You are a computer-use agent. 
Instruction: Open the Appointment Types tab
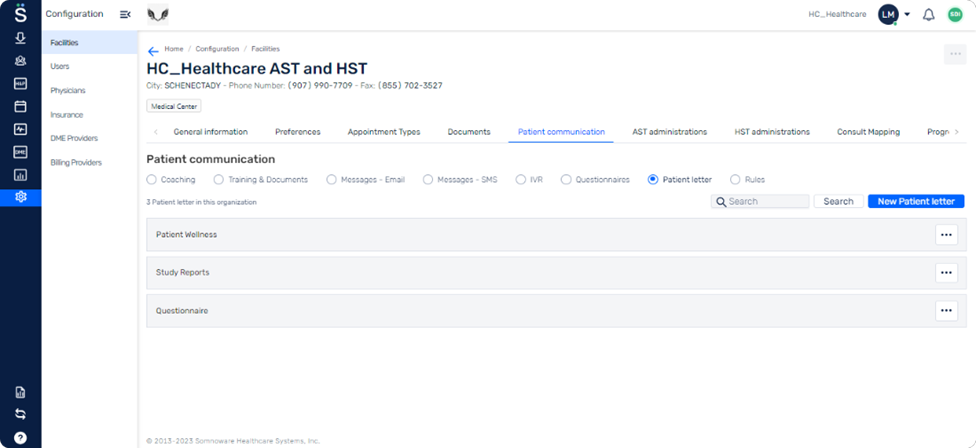coord(384,132)
